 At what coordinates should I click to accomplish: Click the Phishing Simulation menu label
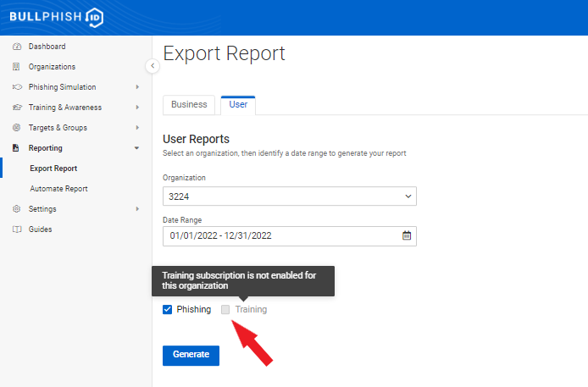coord(62,87)
